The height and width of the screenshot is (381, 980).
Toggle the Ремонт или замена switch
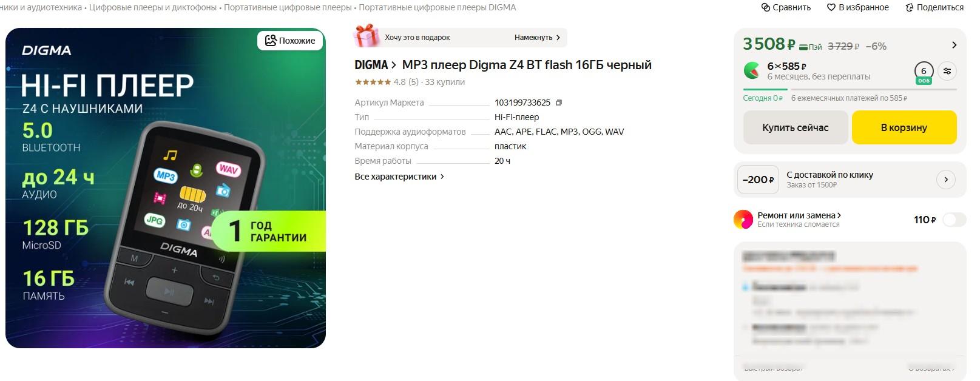tap(954, 220)
